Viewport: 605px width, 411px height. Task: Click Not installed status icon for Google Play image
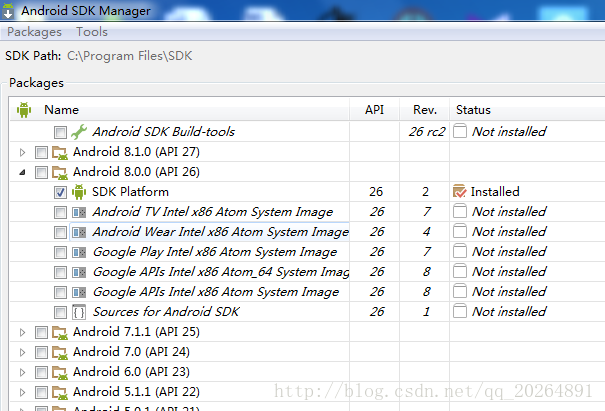460,251
